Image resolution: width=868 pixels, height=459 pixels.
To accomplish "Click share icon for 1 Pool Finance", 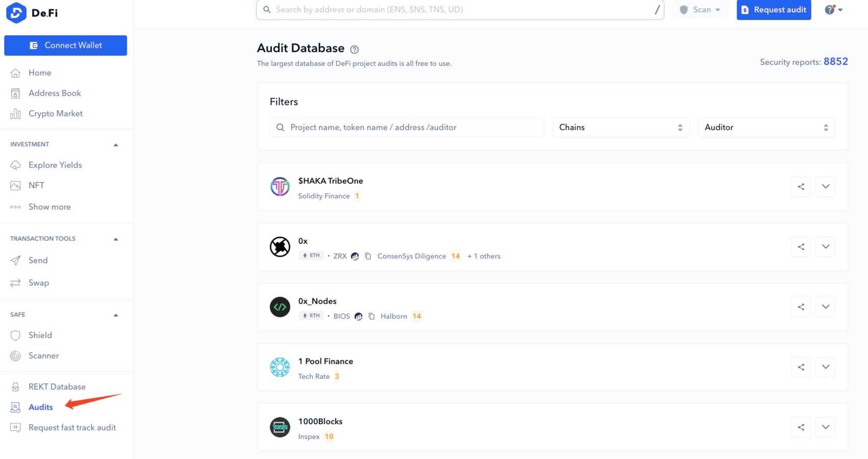I will pyautogui.click(x=801, y=367).
